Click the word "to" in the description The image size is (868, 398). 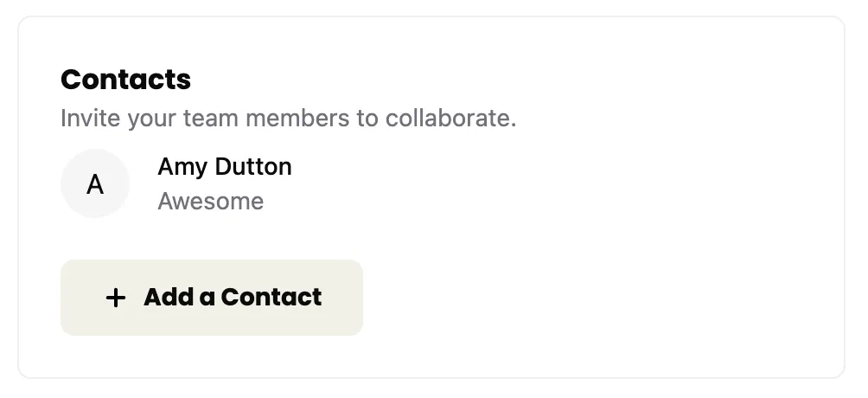pos(367,118)
